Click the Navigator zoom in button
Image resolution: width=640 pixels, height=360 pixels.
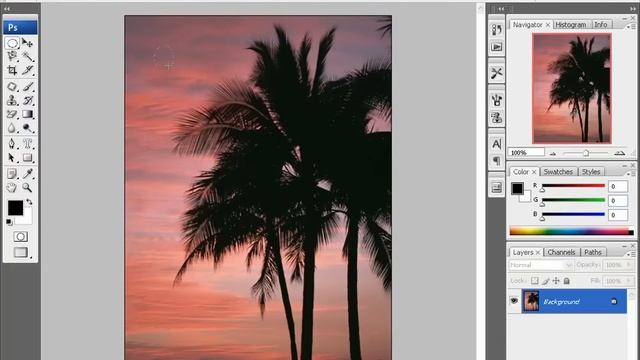tap(620, 153)
